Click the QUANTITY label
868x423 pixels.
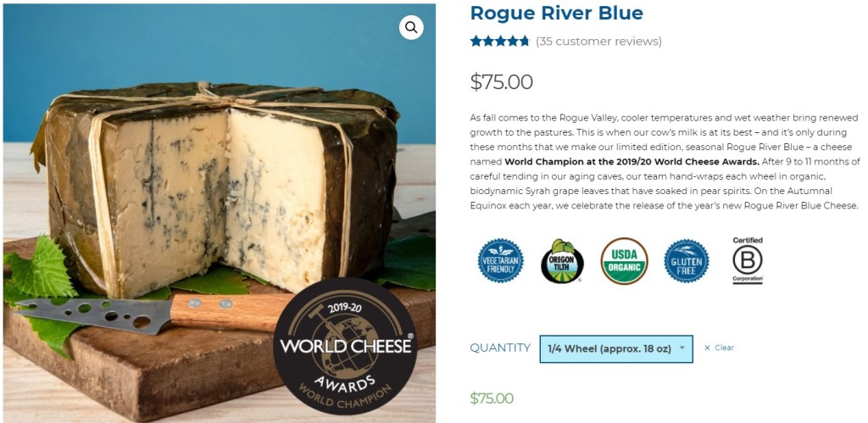(500, 348)
